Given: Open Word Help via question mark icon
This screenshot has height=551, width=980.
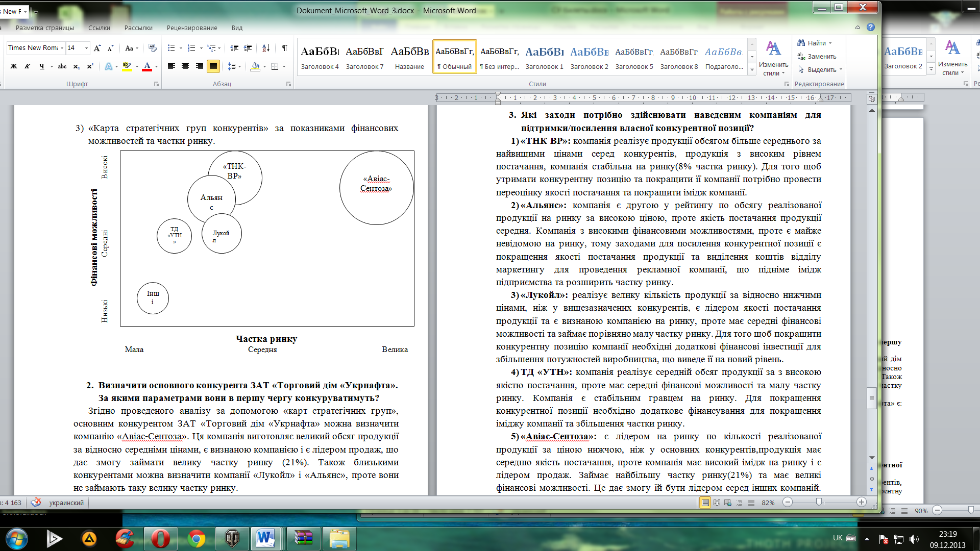Looking at the screenshot, I should pyautogui.click(x=871, y=27).
